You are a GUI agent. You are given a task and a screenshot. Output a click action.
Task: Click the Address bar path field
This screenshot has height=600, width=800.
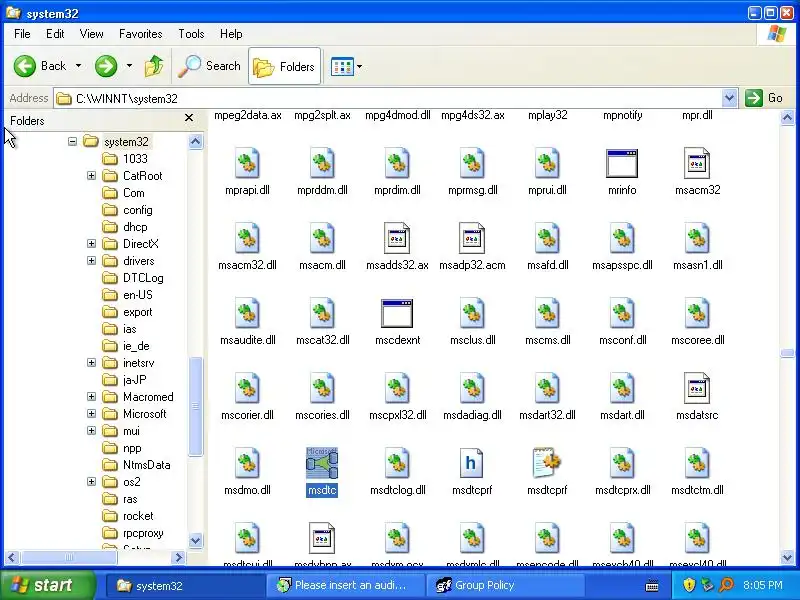tap(388, 98)
